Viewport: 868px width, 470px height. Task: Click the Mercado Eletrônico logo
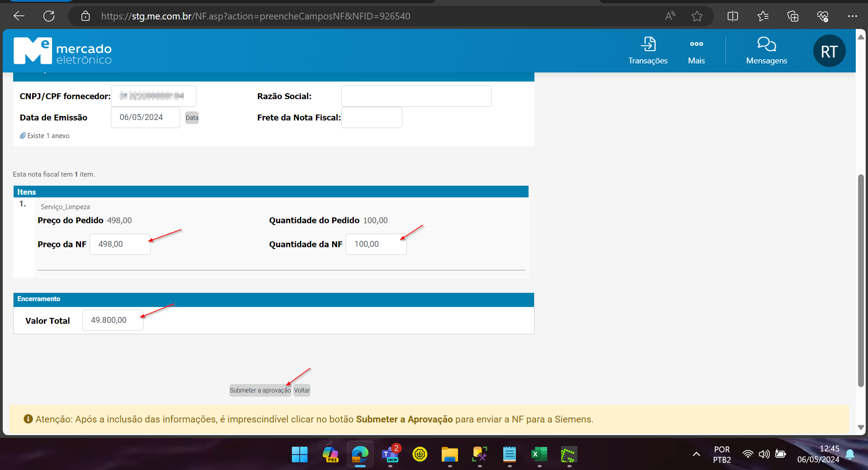[x=62, y=51]
